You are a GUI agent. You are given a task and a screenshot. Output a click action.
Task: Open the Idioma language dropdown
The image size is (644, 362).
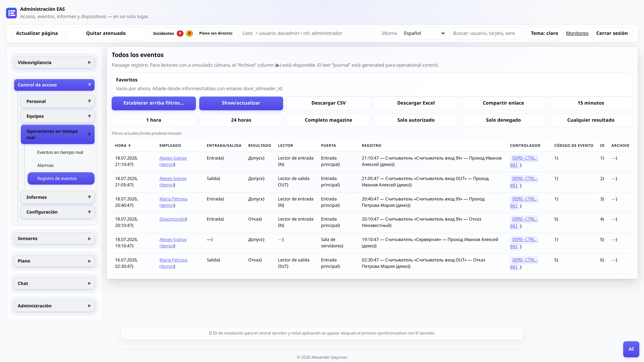(x=422, y=33)
